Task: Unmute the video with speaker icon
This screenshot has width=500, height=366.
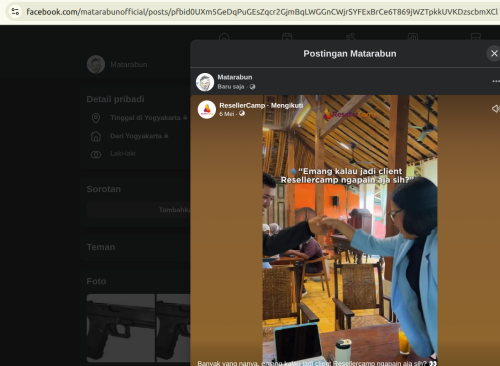Action: tap(496, 109)
